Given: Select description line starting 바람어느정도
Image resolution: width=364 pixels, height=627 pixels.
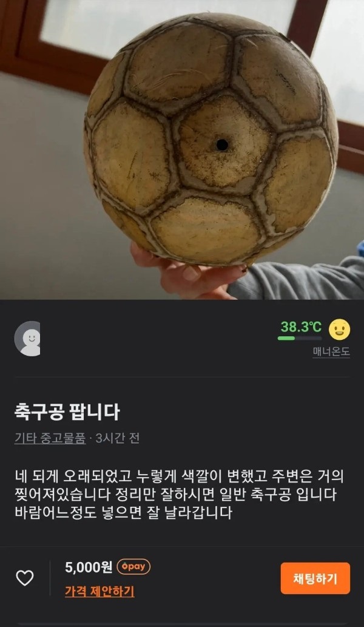Looking at the screenshot, I should (123, 513).
